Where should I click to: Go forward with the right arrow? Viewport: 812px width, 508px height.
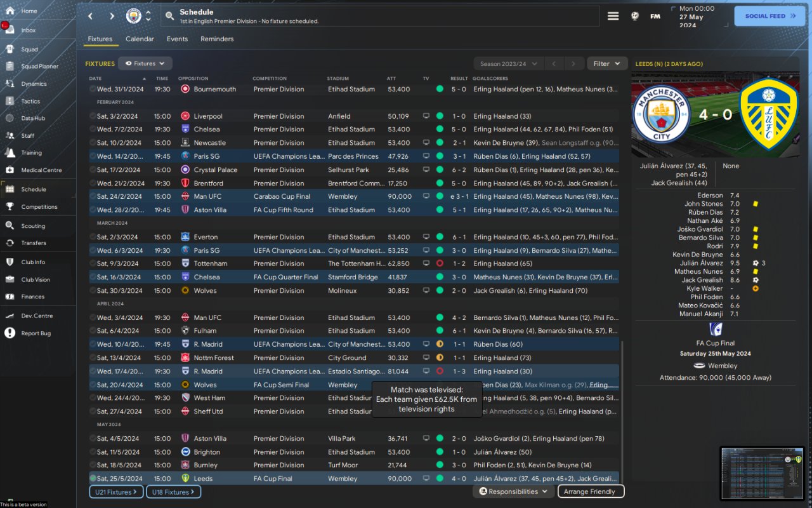tap(112, 16)
